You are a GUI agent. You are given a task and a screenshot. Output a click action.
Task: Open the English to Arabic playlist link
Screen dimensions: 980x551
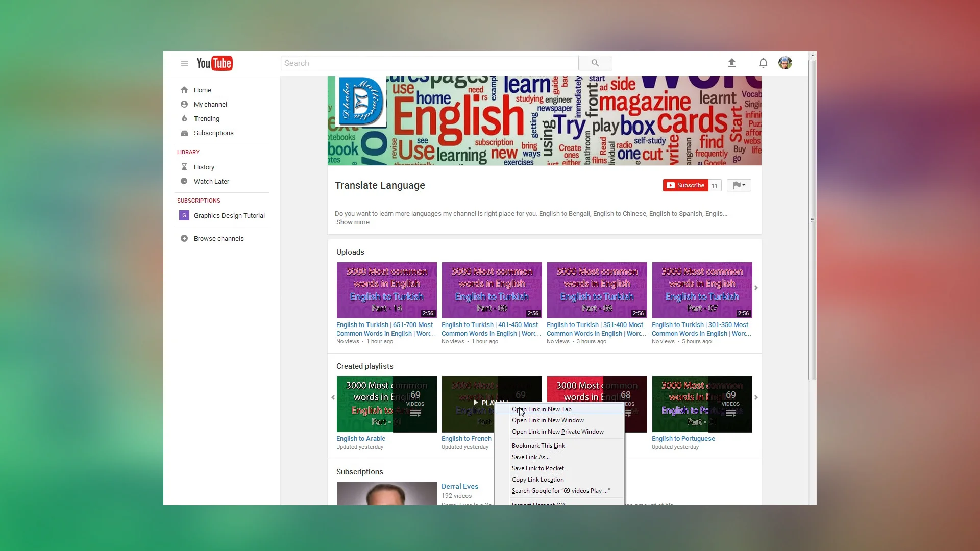[360, 438]
